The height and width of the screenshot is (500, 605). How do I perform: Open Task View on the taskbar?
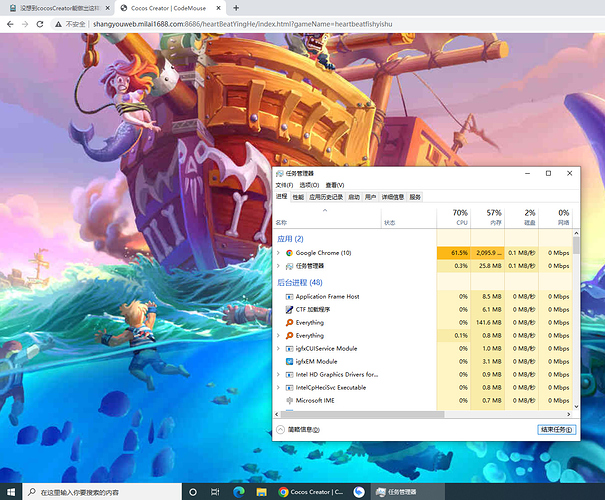click(215, 492)
